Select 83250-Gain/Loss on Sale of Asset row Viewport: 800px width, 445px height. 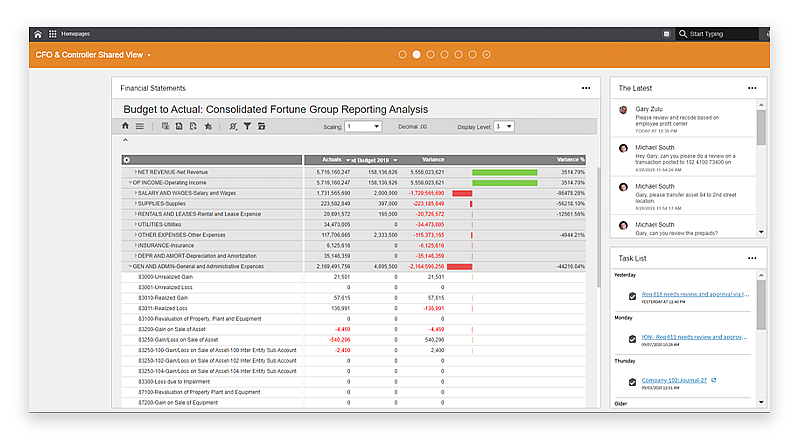click(x=353, y=340)
